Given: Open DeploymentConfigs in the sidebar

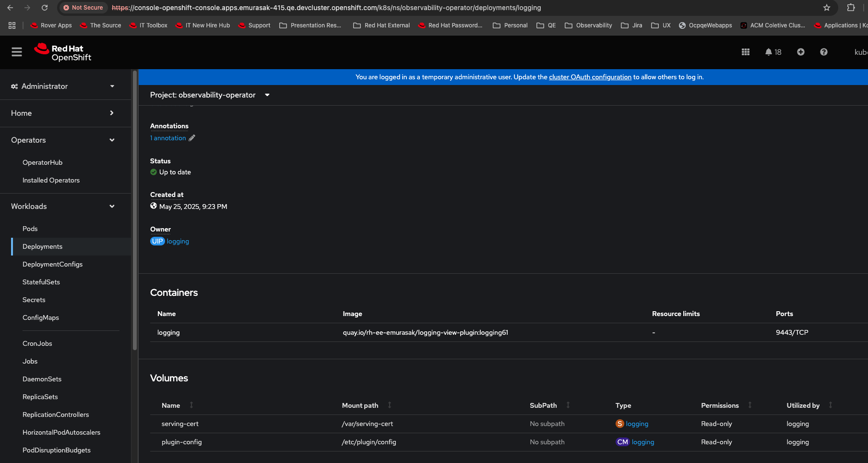Looking at the screenshot, I should tap(53, 264).
